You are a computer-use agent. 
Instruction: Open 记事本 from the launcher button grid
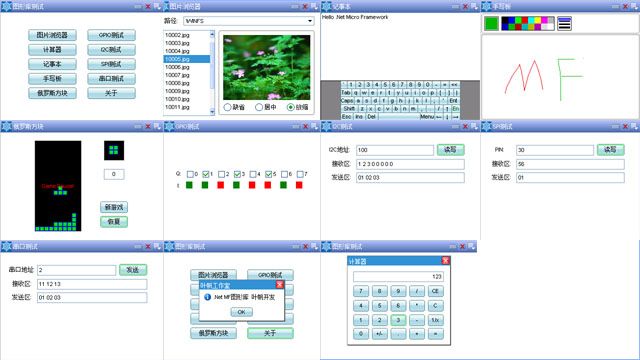click(52, 64)
